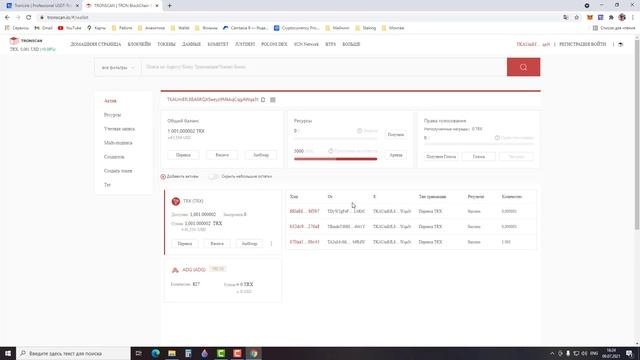The image size is (640, 360).
Task: Open the YouTube bookmark
Action: pos(70,28)
